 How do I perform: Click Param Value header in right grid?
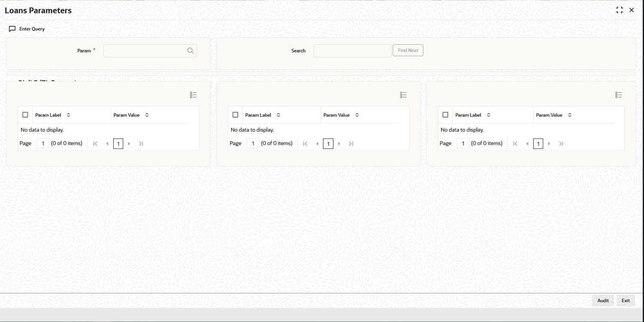pyautogui.click(x=549, y=115)
